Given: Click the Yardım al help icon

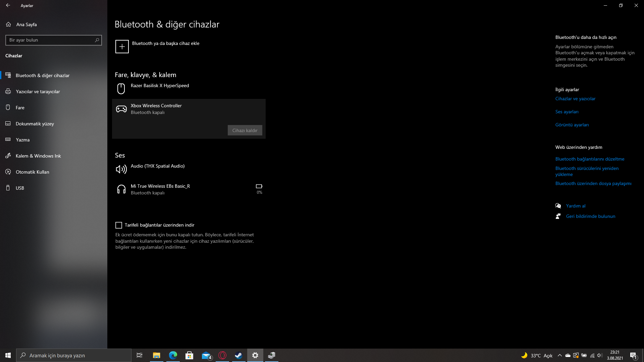Looking at the screenshot, I should click(558, 206).
